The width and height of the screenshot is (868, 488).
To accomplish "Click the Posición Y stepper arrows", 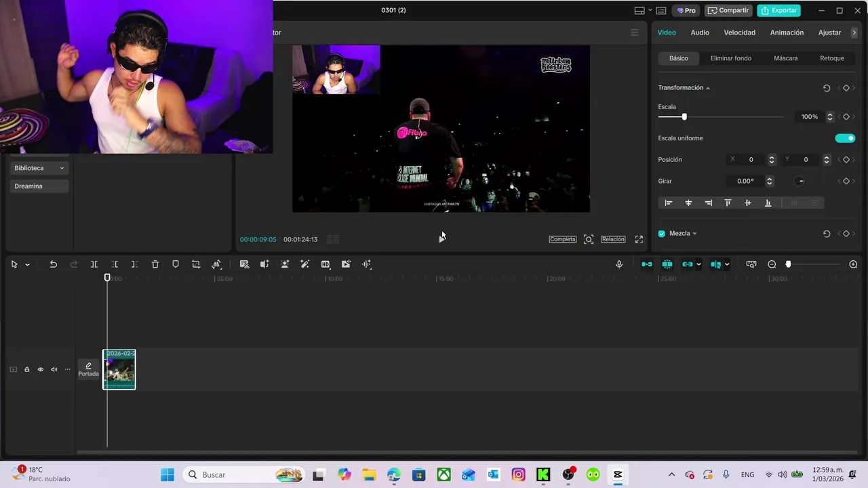I will tap(826, 159).
